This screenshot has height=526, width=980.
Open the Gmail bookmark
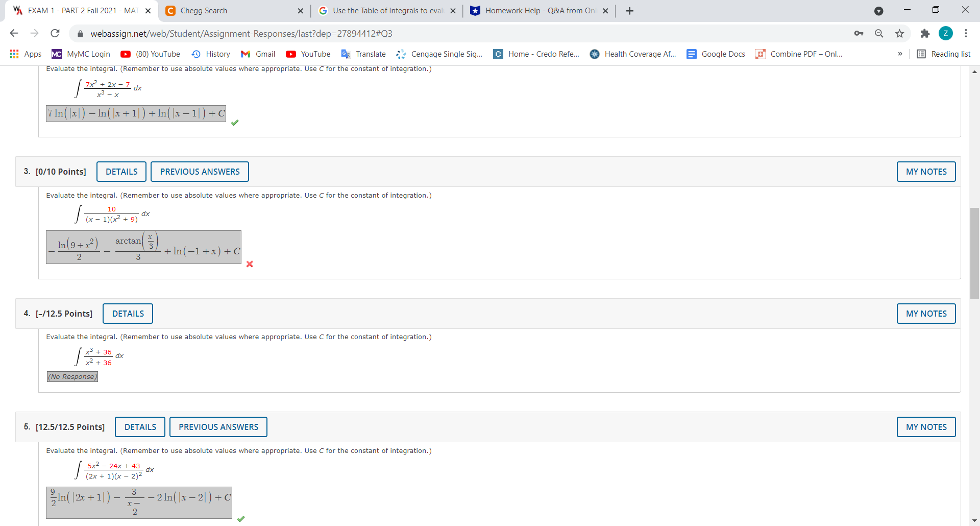pos(258,54)
